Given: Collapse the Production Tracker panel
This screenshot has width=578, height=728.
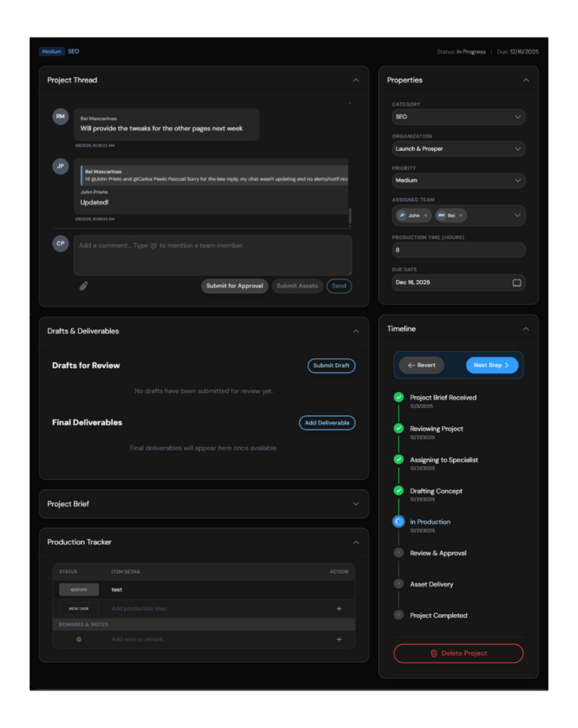Looking at the screenshot, I should (356, 542).
